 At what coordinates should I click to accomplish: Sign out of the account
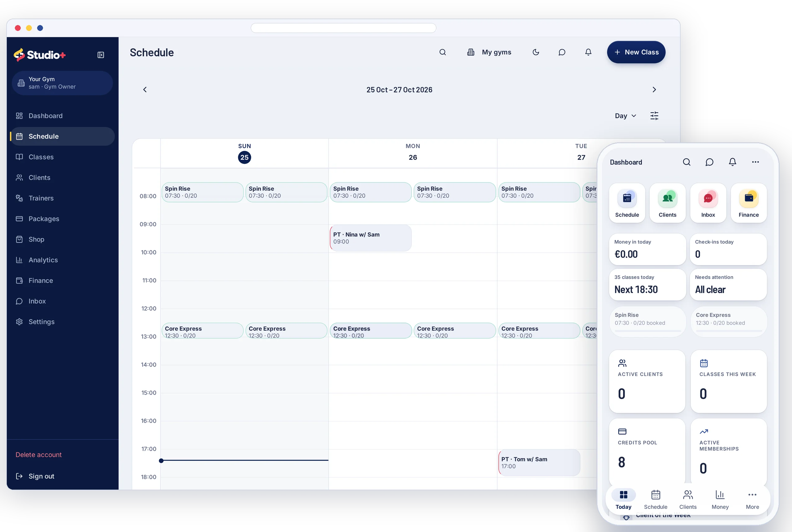click(35, 476)
